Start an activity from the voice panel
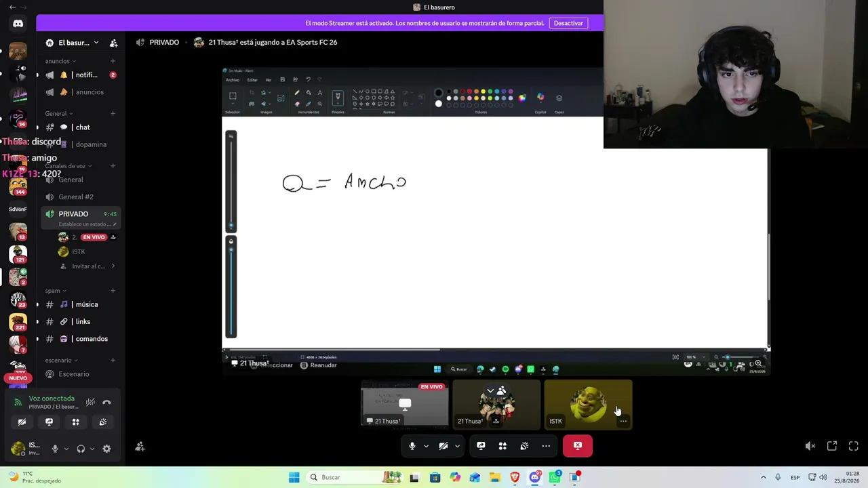Screen dimensions: 868x488 pos(75,422)
